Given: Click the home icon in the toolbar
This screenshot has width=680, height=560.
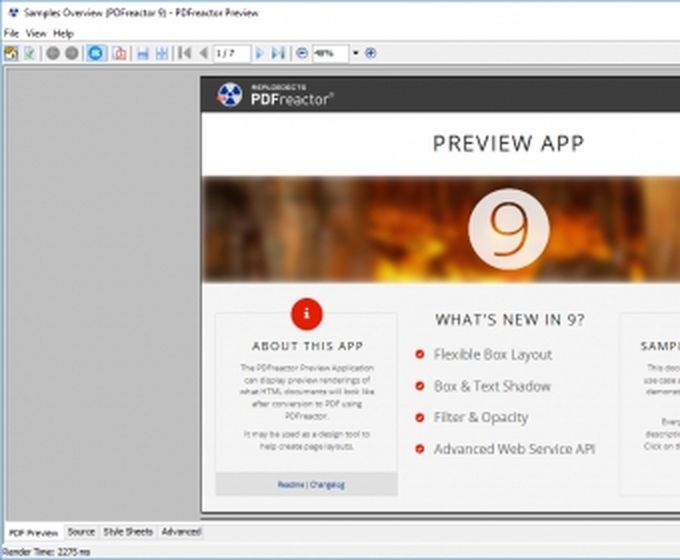Looking at the screenshot, I should (11, 53).
